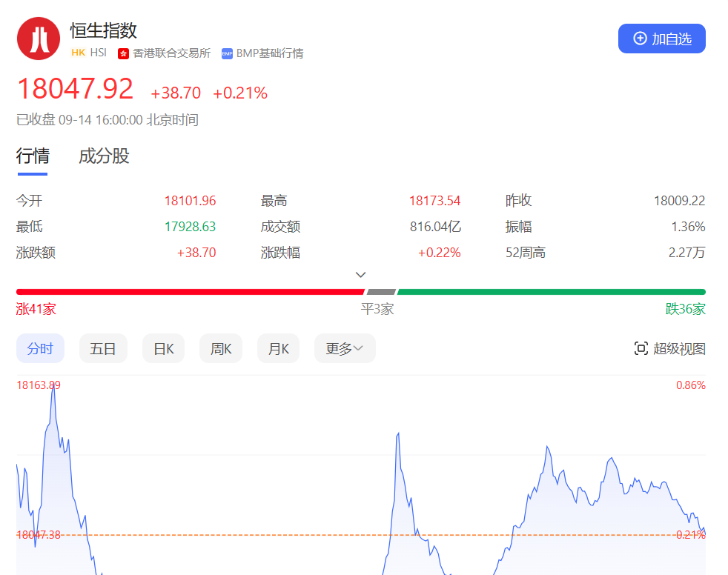Click the green falling segment of breadth bar
This screenshot has width=728, height=575.
click(x=552, y=292)
